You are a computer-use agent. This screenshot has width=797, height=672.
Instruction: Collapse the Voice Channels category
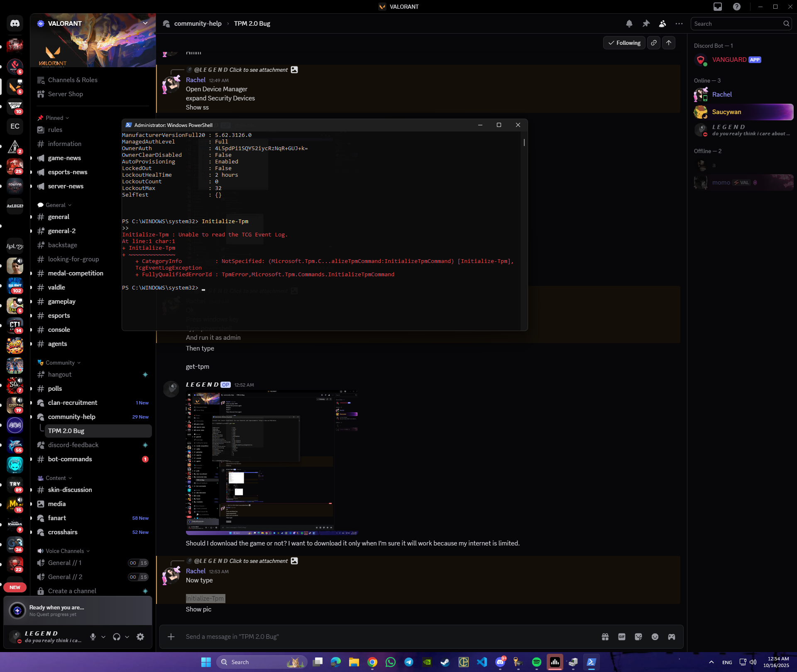click(x=65, y=551)
